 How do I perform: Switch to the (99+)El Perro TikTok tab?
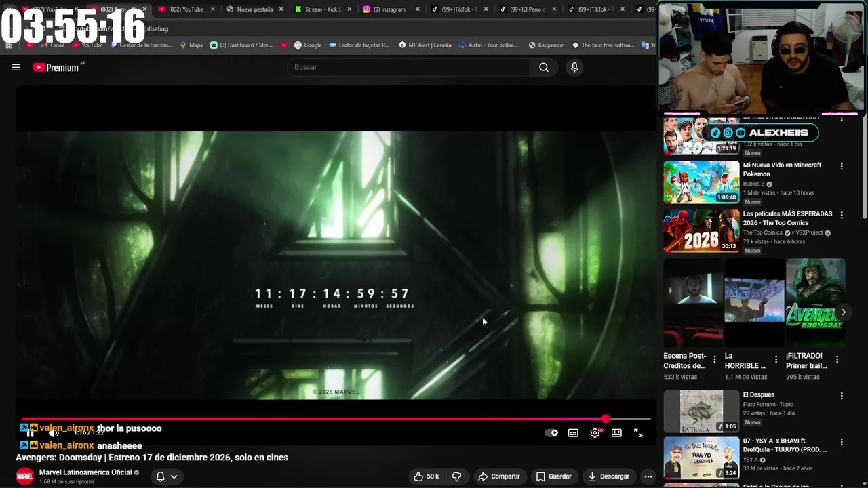pos(526,9)
